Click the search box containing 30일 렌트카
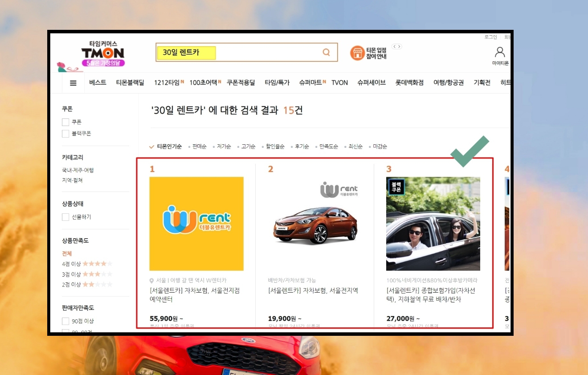588x375 pixels. click(246, 53)
